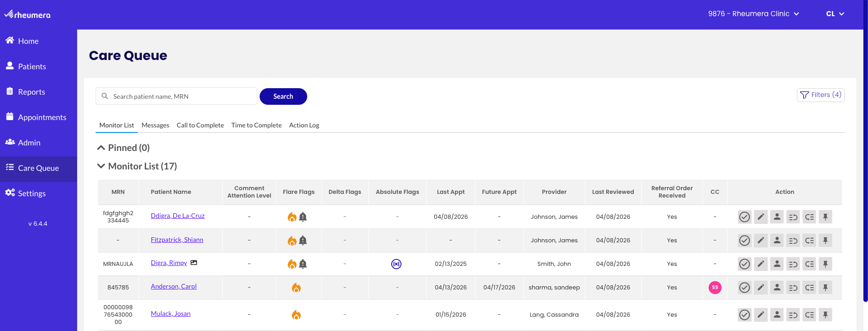
Task: Click the provider cell Lang, Cassandra
Action: [x=554, y=314]
